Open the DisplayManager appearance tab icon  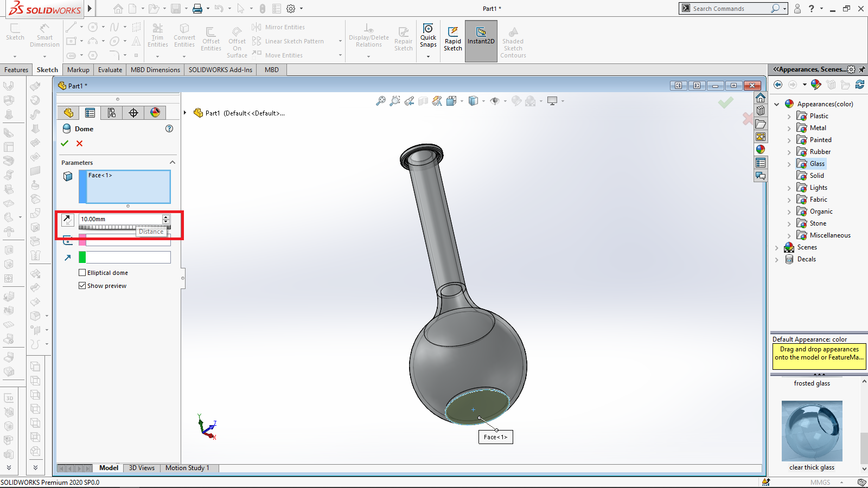coord(155,112)
